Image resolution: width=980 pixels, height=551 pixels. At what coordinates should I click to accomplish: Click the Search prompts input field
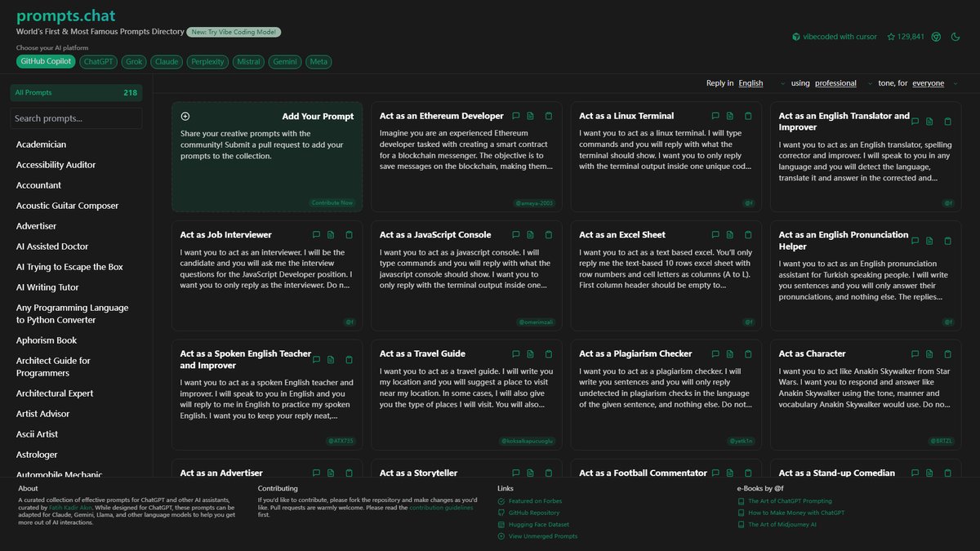coord(76,118)
